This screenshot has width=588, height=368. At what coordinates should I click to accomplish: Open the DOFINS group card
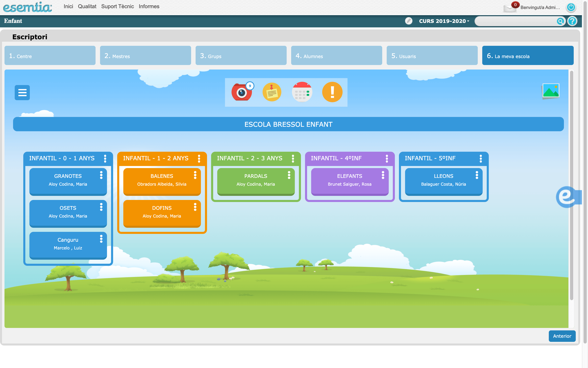[x=162, y=213]
